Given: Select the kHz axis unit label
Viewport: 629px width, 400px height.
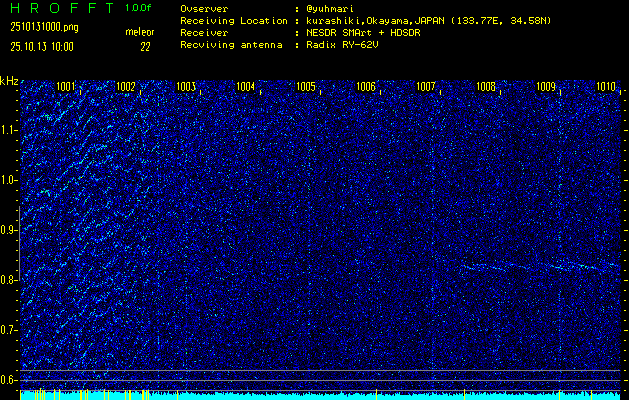Looking at the screenshot, I should coord(9,81).
